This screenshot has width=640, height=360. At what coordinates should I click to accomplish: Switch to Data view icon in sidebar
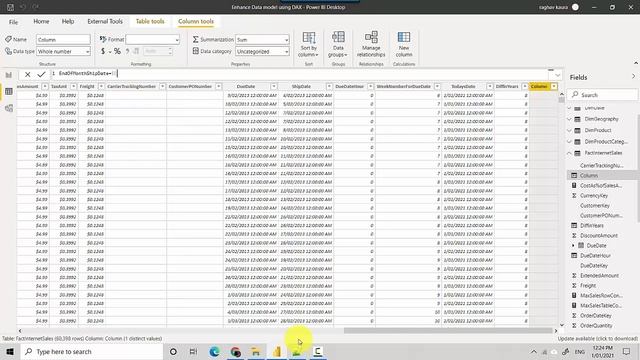[9, 91]
